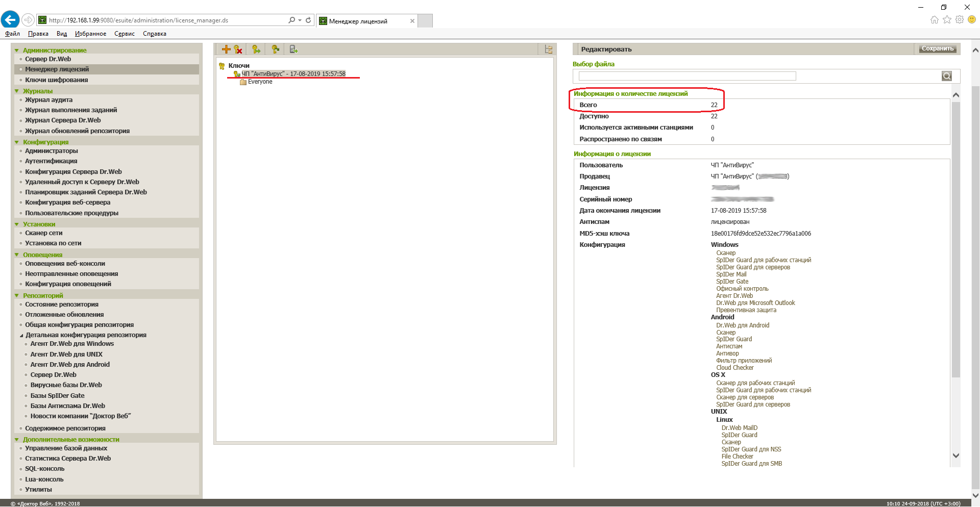Viewport: 980px width, 507px height.
Task: Select the Everyone group folder
Action: point(260,82)
